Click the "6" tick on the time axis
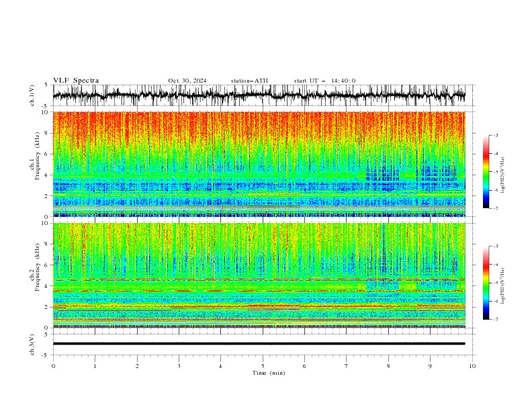Screen dimensions: 532x411 coord(304,366)
